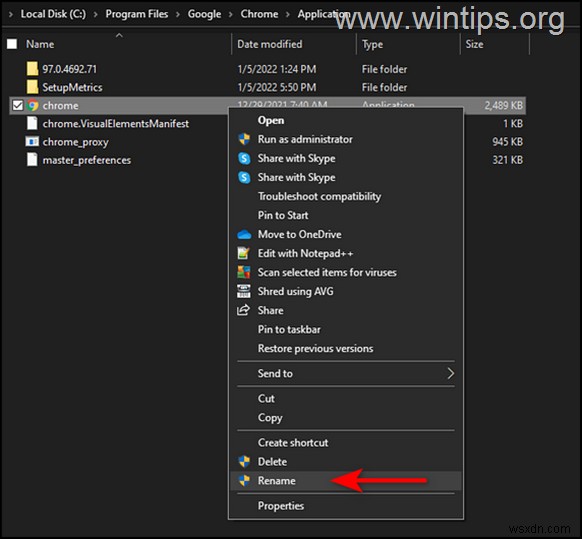The image size is (582, 539).
Task: Sort by the Type column header
Action: [372, 45]
